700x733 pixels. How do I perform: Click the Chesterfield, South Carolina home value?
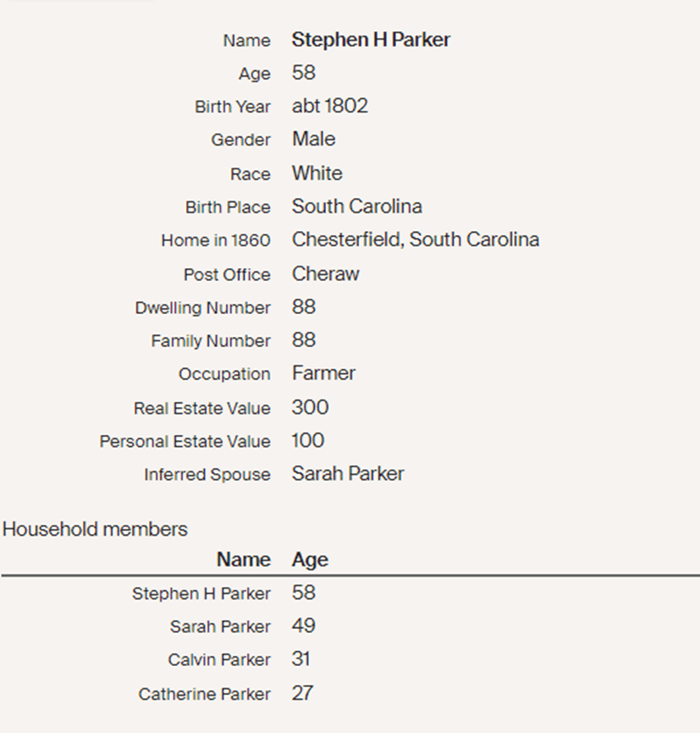pyautogui.click(x=415, y=240)
